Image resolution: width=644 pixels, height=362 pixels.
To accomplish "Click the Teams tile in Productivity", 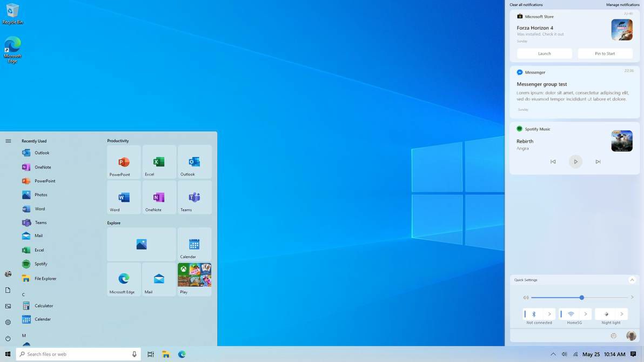I will pos(194,197).
